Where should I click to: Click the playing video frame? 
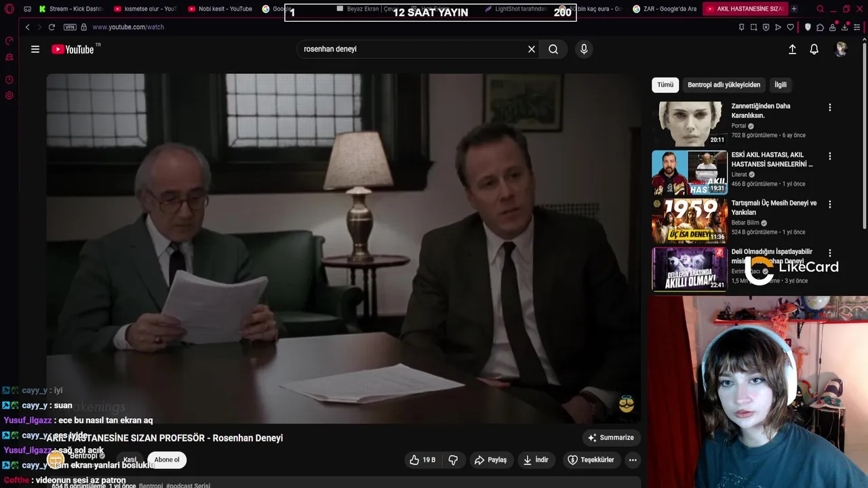344,248
